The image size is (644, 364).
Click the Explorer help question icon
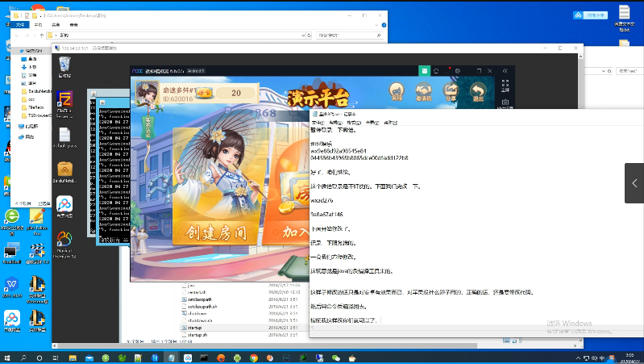(384, 25)
